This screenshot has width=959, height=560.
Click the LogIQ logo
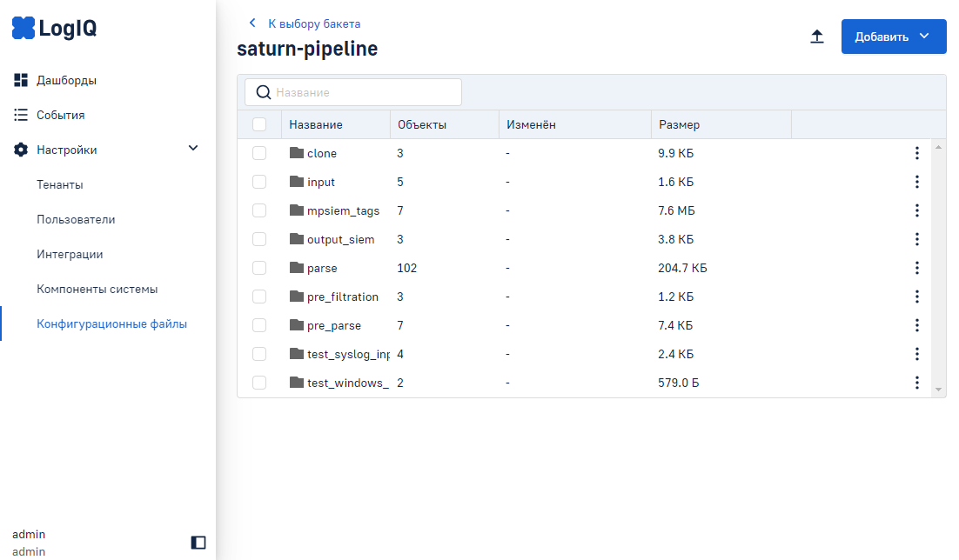54,29
